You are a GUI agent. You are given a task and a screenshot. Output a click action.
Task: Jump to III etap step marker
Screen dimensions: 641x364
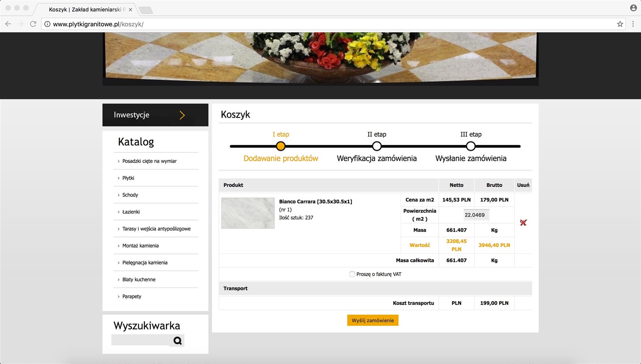coord(470,146)
